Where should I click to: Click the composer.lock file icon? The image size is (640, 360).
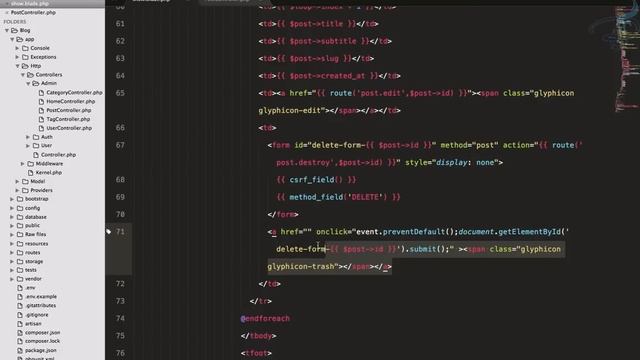20,341
